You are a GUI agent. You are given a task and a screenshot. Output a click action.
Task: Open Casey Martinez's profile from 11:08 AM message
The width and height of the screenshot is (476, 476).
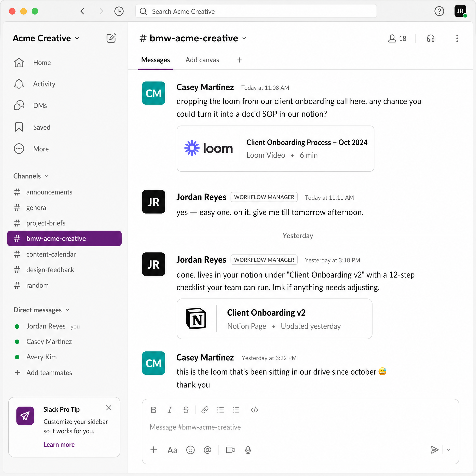[x=205, y=87]
